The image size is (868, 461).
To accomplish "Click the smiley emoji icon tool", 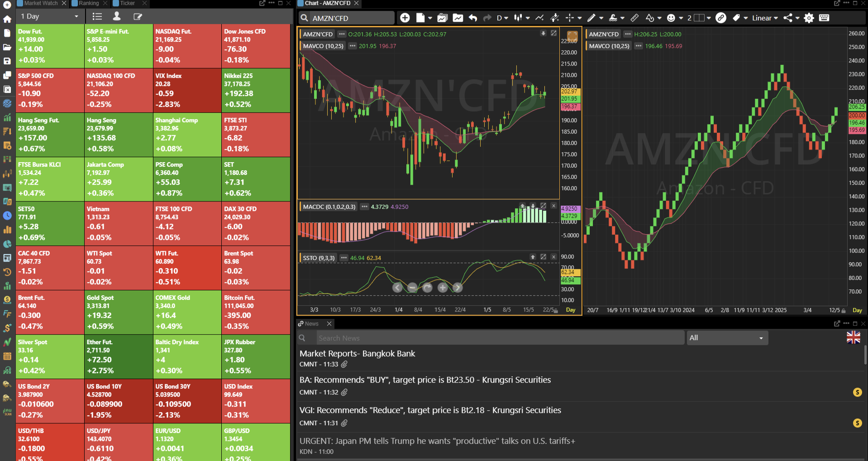I will click(671, 18).
